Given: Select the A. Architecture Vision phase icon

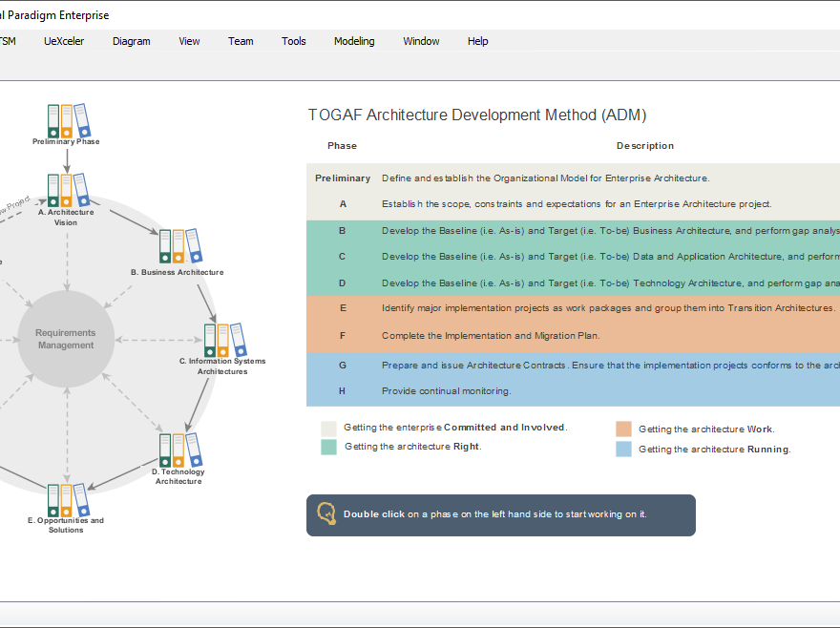Looking at the screenshot, I should pos(66,191).
